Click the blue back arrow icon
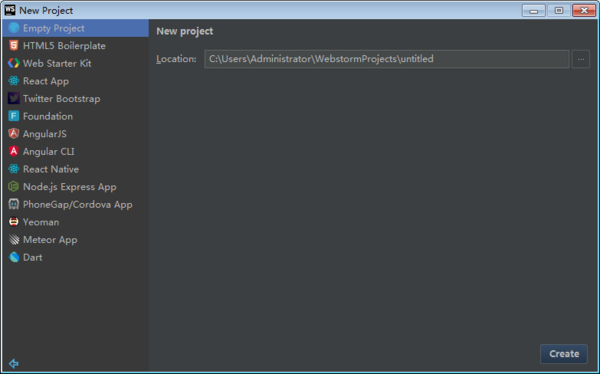600x374 pixels. 14,363
